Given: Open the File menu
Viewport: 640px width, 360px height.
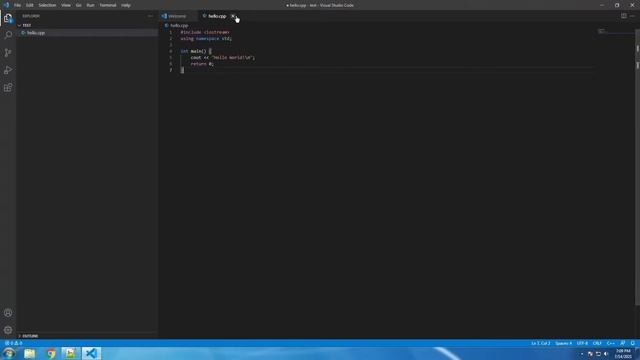Looking at the screenshot, I should (17, 5).
